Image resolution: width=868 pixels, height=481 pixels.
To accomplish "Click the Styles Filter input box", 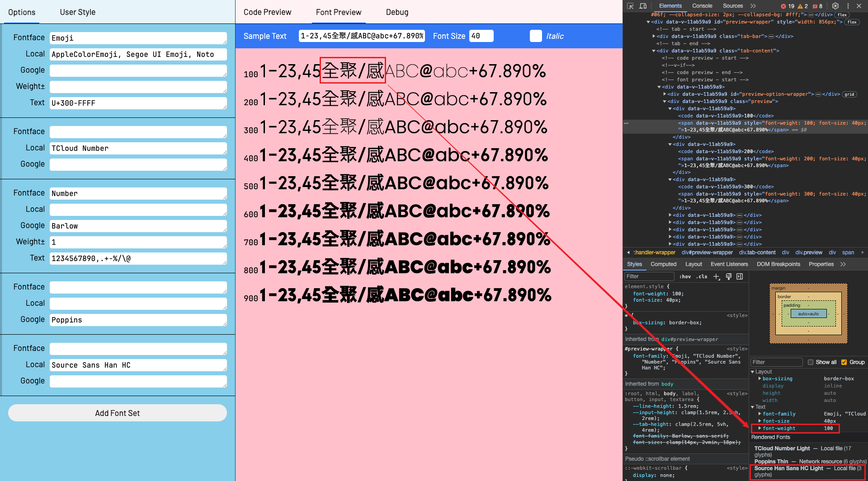I will (x=649, y=276).
